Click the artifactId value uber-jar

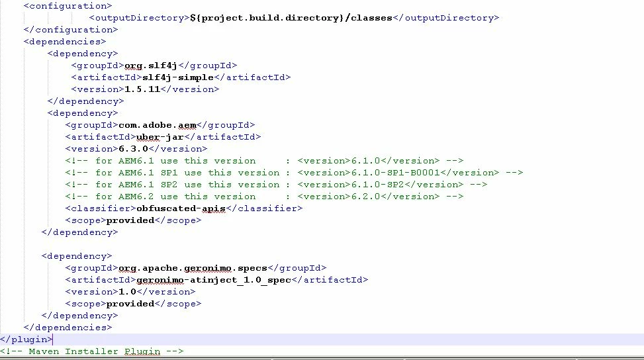click(x=160, y=137)
